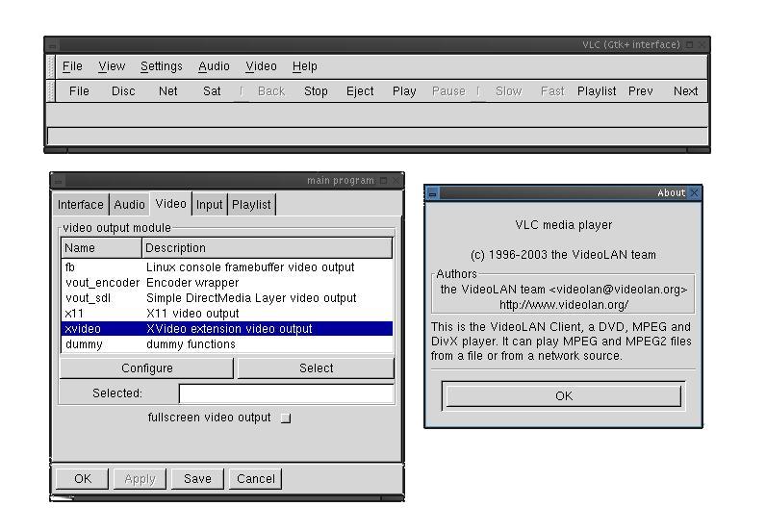Open the Playlist toolbar button
This screenshot has width=766, height=532.
[x=597, y=91]
